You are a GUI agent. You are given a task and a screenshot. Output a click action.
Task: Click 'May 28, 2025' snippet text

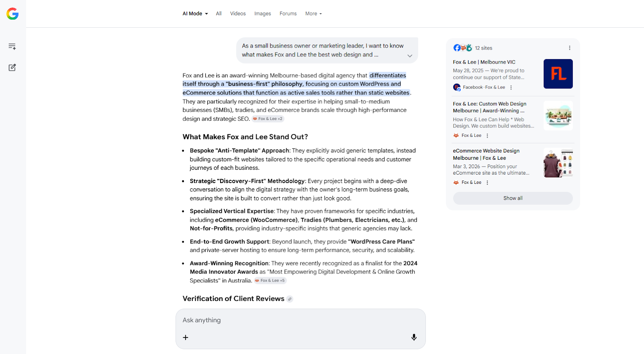pyautogui.click(x=468, y=70)
